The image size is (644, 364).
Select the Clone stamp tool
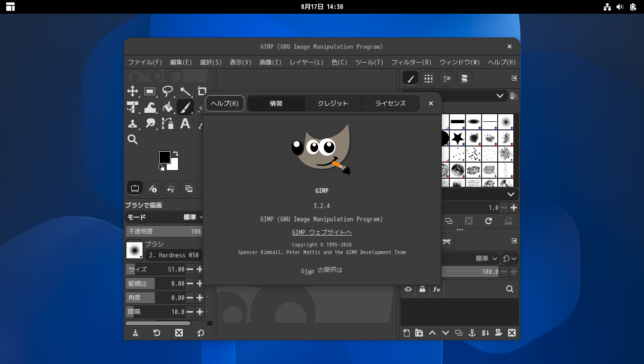pyautogui.click(x=133, y=124)
